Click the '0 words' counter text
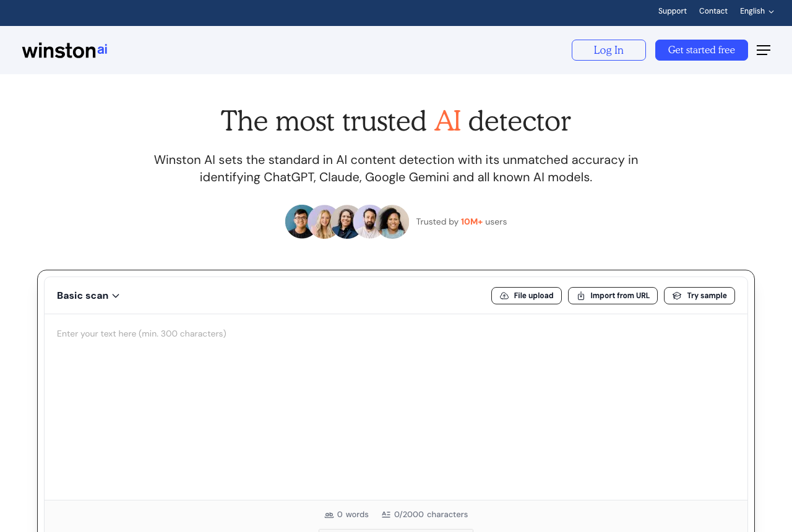This screenshot has height=532, width=792. coord(353,515)
